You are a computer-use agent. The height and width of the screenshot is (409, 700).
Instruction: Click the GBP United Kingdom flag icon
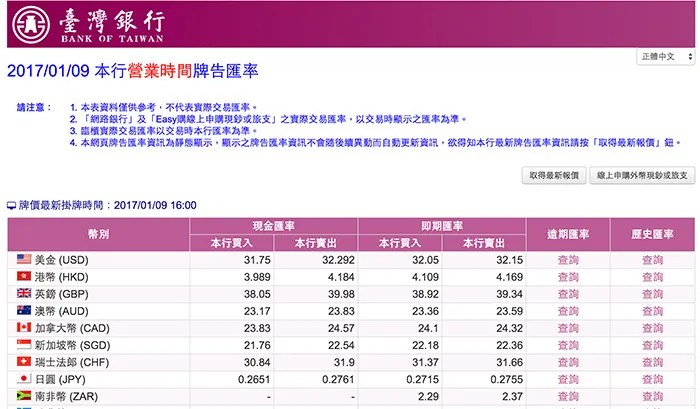[24, 293]
